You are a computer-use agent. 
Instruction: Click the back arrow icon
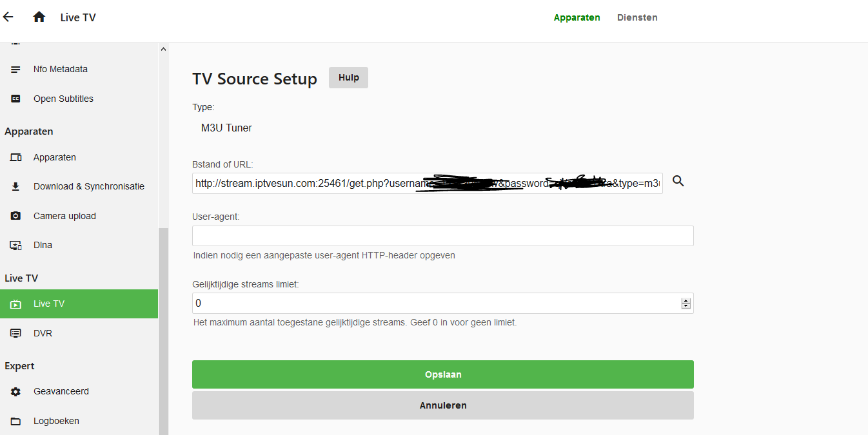pos(8,17)
